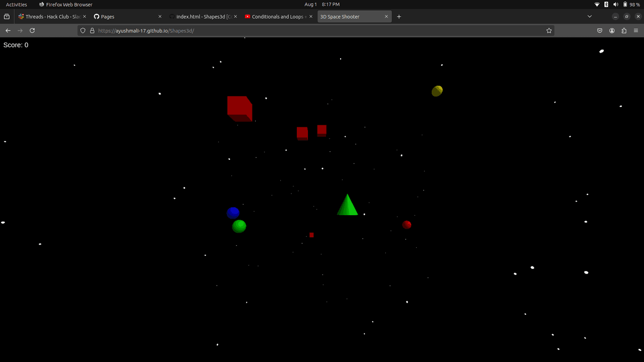This screenshot has width=644, height=362.
Task: Expand the list all tabs dropdown
Action: click(590, 17)
